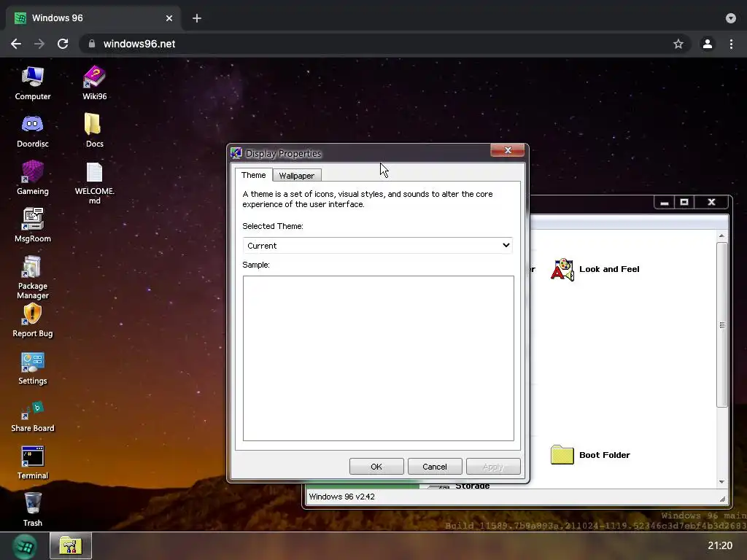Open the Settings desktop icon
The image size is (747, 560).
32,368
